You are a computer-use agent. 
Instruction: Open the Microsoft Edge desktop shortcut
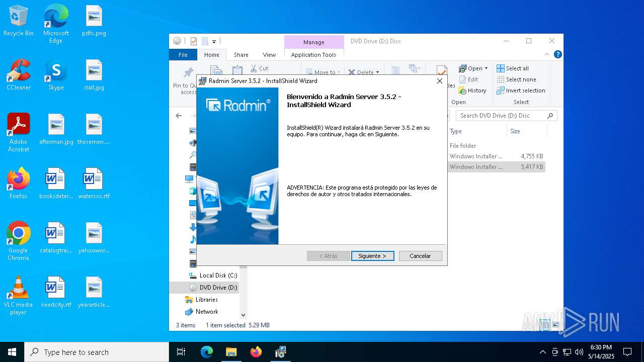click(56, 24)
